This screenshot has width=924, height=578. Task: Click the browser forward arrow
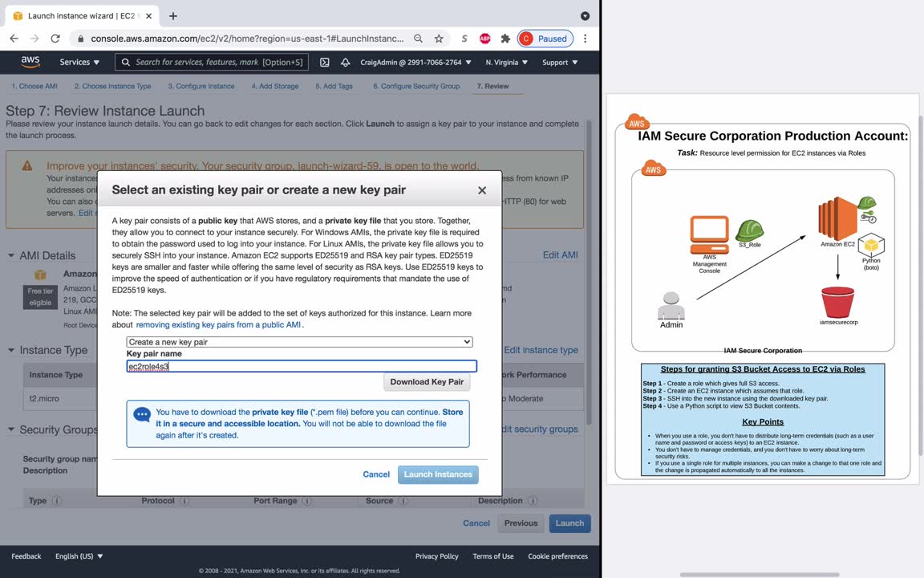pyautogui.click(x=34, y=39)
